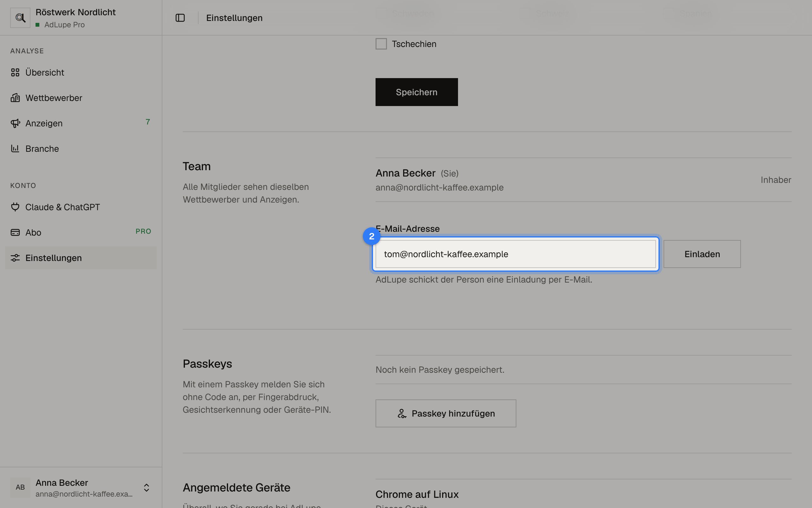Click the Chrome auf Linux device entry
The image size is (812, 508).
tap(417, 494)
